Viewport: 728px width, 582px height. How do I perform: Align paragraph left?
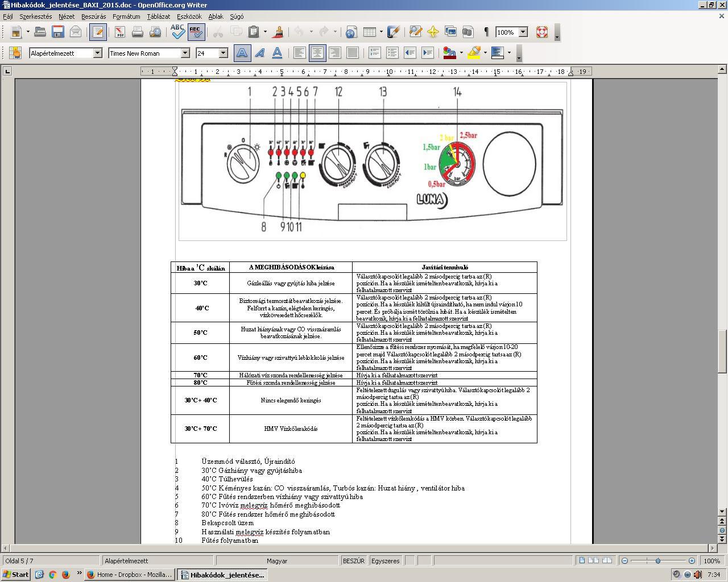[299, 53]
